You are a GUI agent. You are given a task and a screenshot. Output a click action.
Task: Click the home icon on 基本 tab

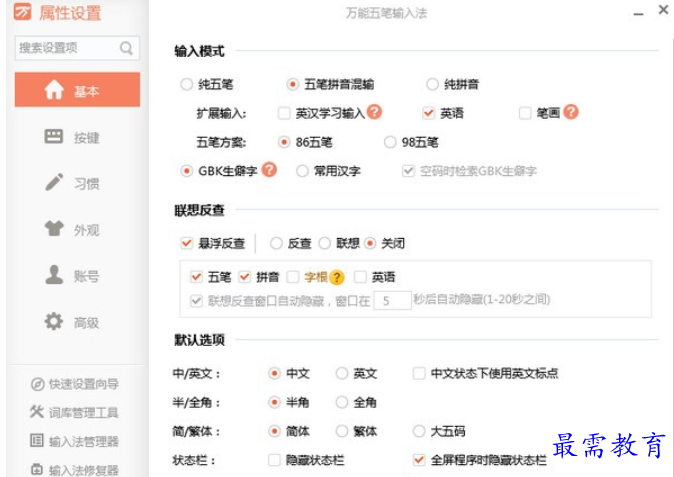point(54,90)
